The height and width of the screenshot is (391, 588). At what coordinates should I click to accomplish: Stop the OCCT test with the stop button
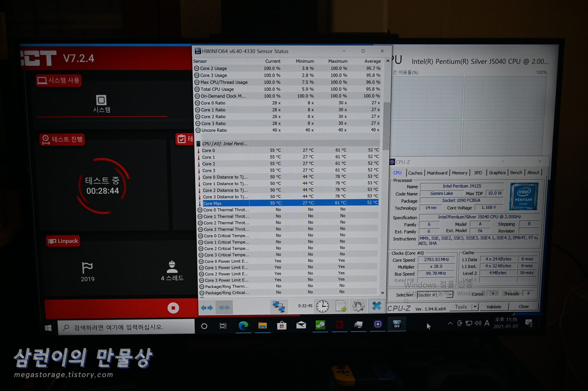[173, 308]
